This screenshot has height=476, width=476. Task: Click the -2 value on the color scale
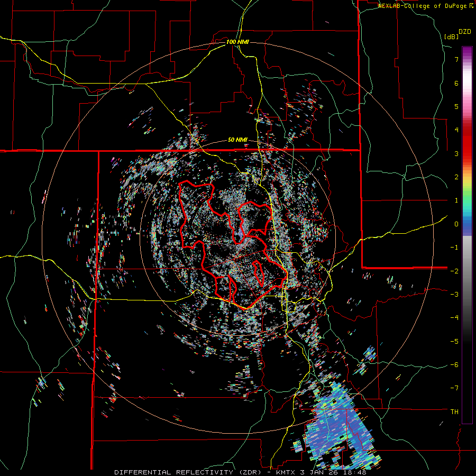454,271
